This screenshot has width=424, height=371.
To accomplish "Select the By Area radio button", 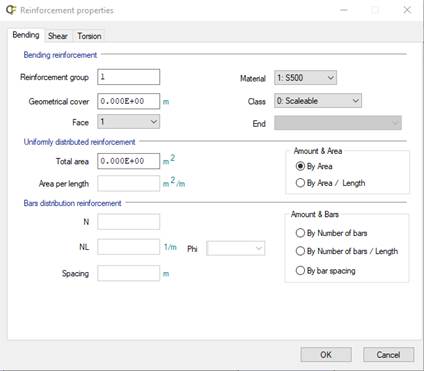I will (314, 166).
